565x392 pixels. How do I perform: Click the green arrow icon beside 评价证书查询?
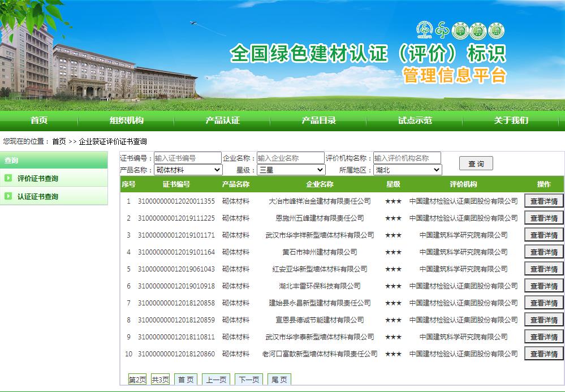tap(8, 178)
